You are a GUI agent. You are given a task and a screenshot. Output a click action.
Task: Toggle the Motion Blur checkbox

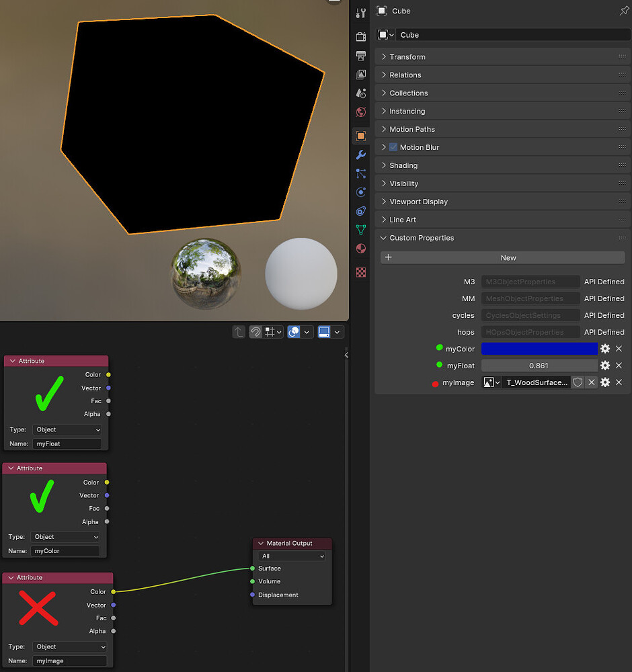[x=393, y=147]
